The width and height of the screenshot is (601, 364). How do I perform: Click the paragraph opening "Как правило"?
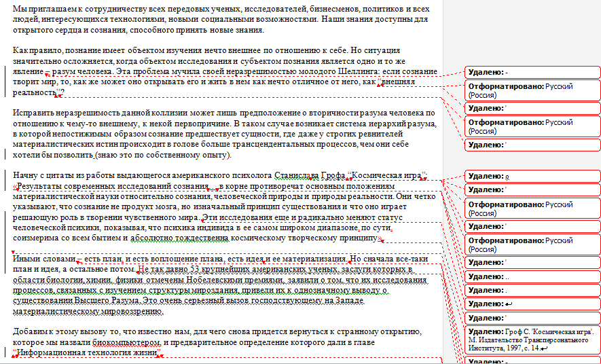click(x=37, y=50)
